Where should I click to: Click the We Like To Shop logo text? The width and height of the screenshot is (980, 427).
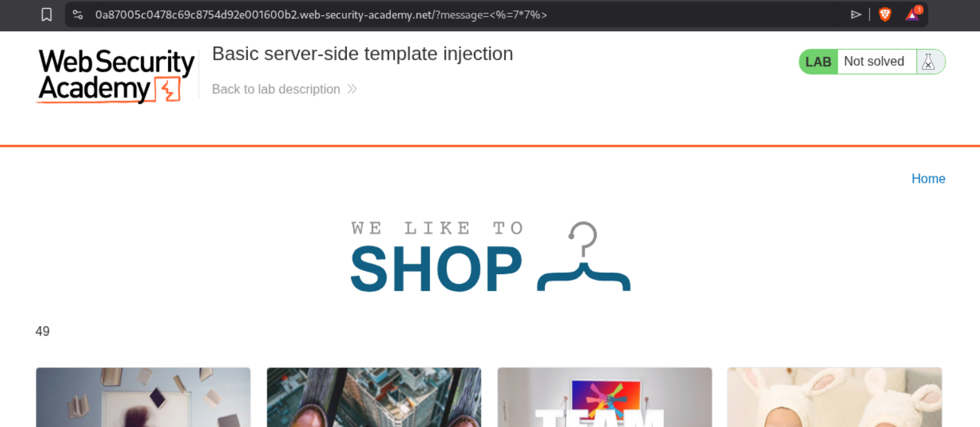(438, 256)
